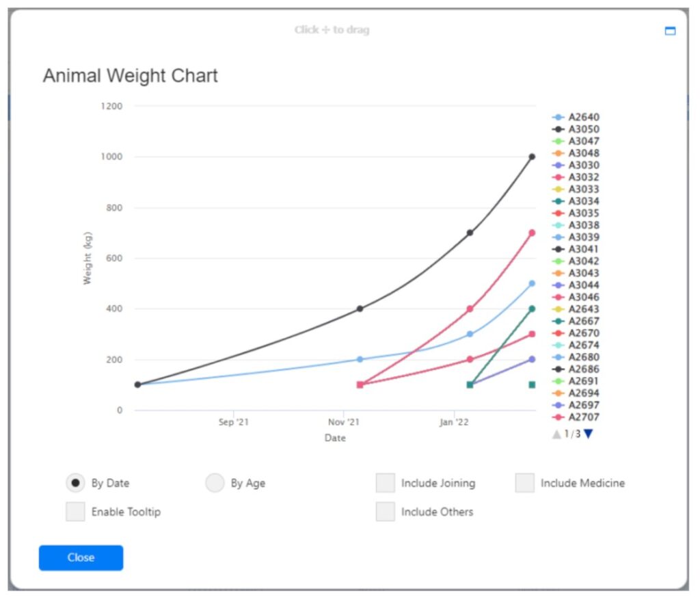700x600 pixels.
Task: Turn on Enable Tooltip checkbox
Action: point(75,512)
